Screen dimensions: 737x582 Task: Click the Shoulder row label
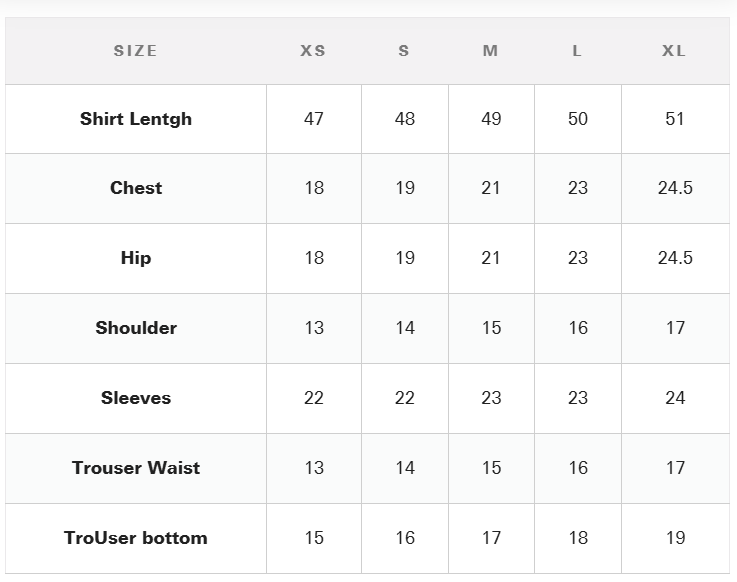tap(136, 328)
